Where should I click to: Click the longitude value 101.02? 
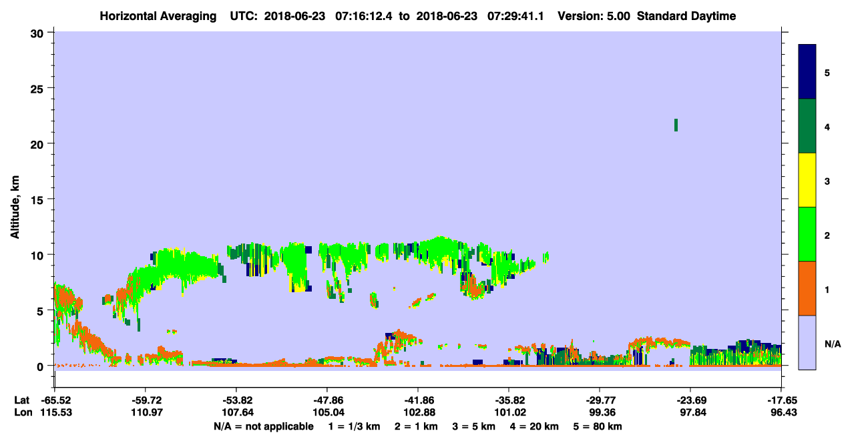509,413
